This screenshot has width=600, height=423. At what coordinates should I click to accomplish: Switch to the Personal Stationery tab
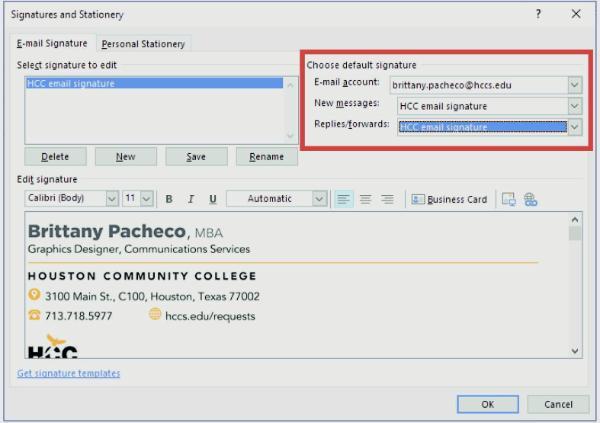coord(143,44)
